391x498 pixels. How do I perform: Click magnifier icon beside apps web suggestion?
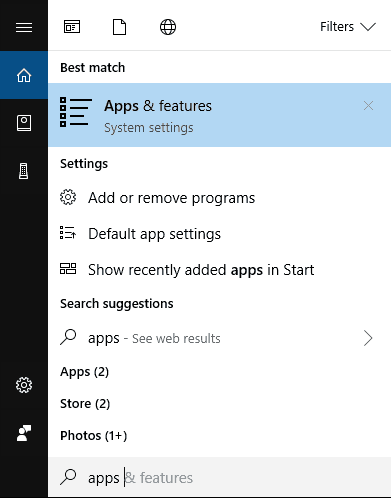[x=68, y=337]
